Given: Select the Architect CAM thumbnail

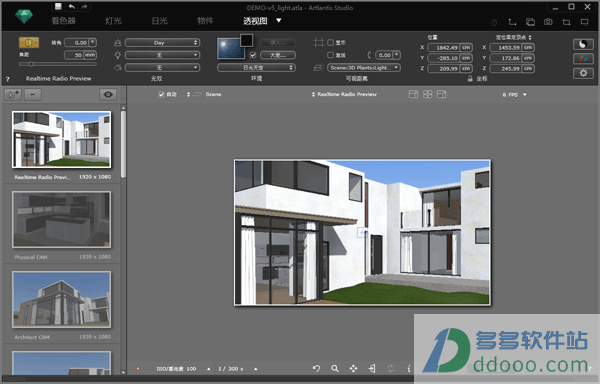Looking at the screenshot, I should click(62, 299).
